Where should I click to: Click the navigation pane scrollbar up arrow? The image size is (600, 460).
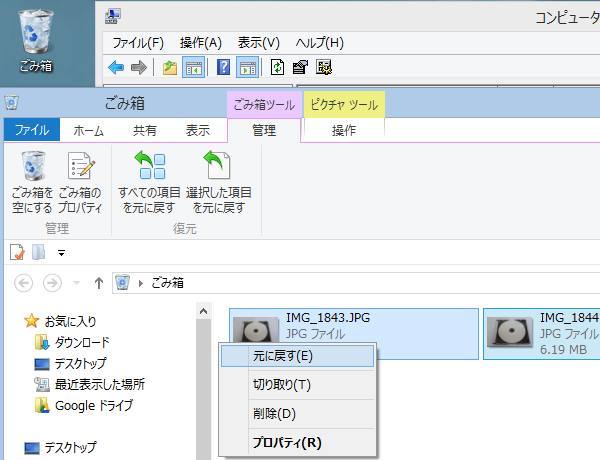coord(205,312)
